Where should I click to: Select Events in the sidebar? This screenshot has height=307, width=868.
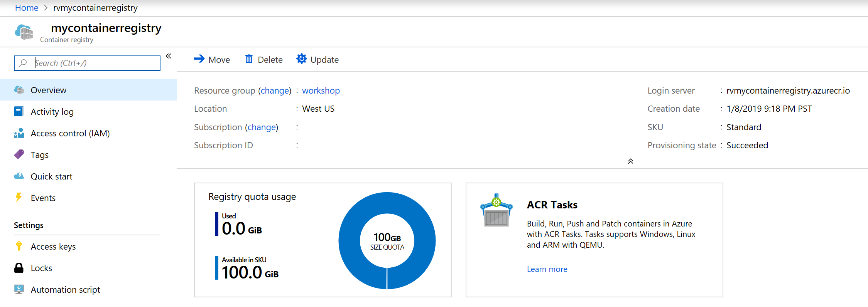[x=88, y=198]
